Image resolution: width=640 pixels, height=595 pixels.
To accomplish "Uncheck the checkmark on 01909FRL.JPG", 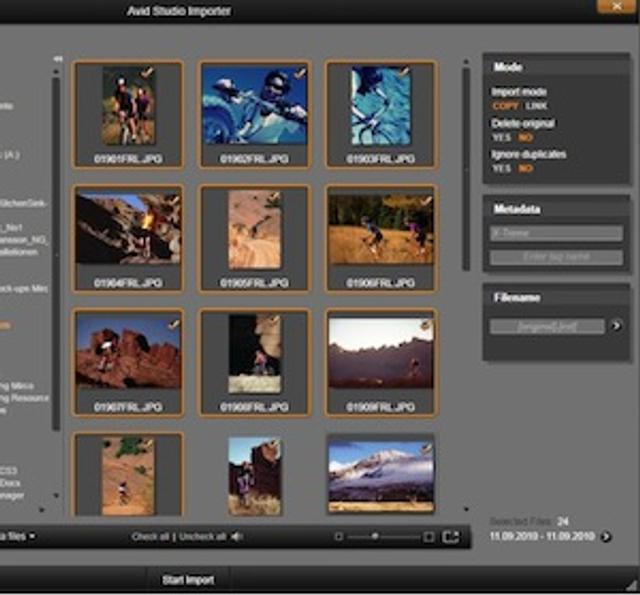I will click(x=426, y=325).
